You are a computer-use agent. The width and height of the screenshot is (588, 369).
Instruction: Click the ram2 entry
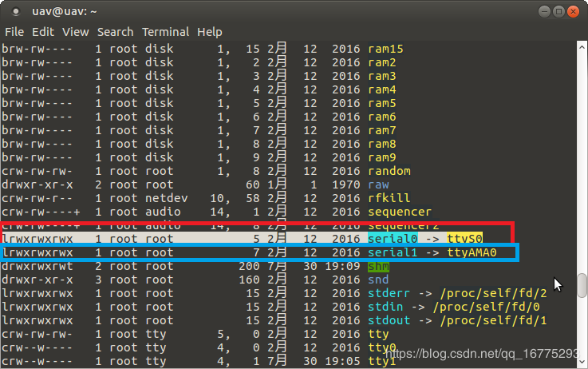click(x=381, y=62)
